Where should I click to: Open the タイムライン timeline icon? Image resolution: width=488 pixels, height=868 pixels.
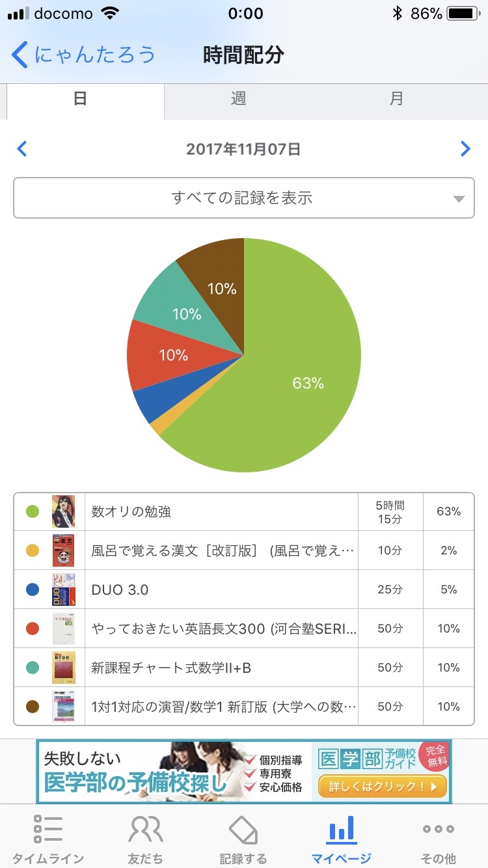click(x=48, y=829)
